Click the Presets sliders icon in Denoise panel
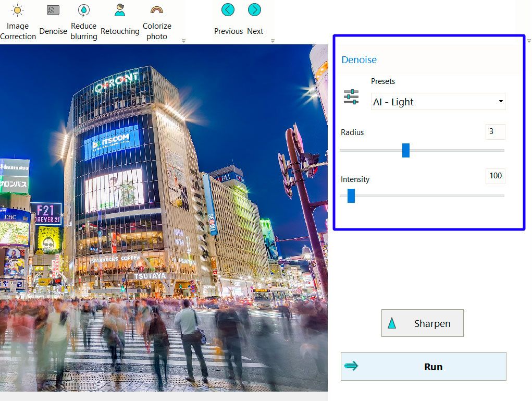 [x=351, y=97]
